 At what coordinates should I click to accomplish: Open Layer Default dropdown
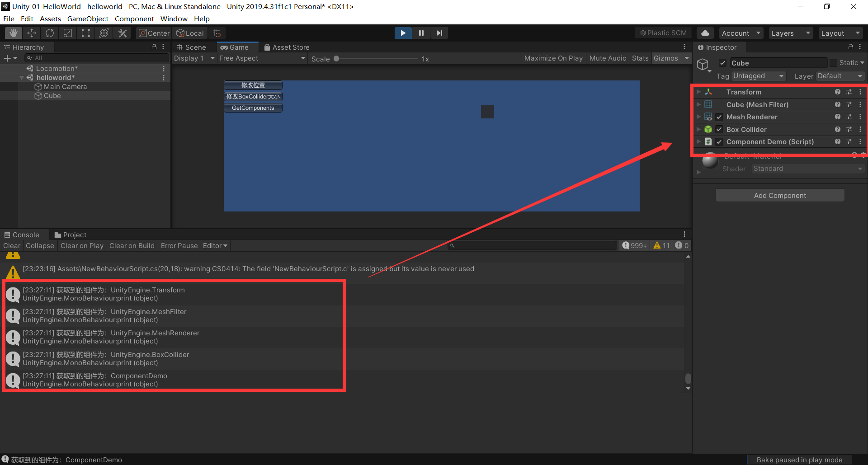840,76
